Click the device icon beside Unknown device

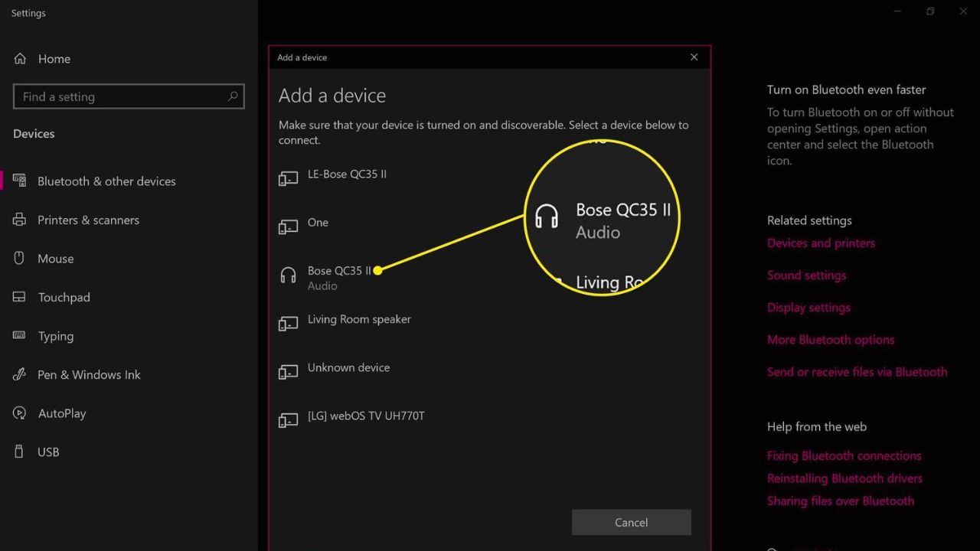288,372
